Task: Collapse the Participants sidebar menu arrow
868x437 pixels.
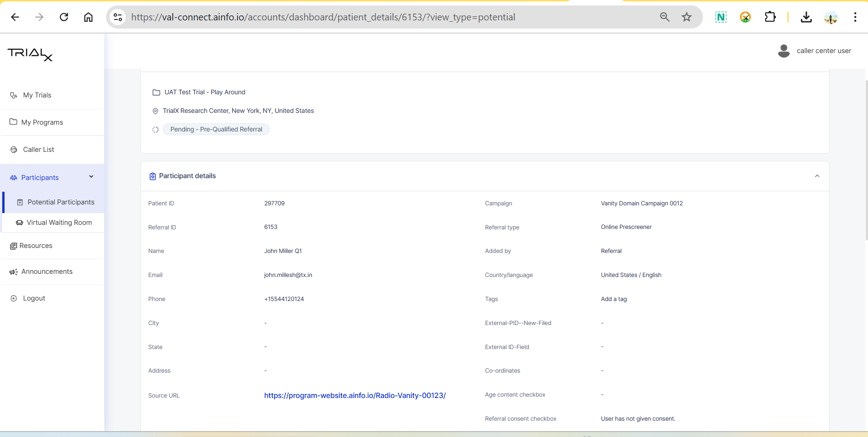Action: pyautogui.click(x=91, y=177)
